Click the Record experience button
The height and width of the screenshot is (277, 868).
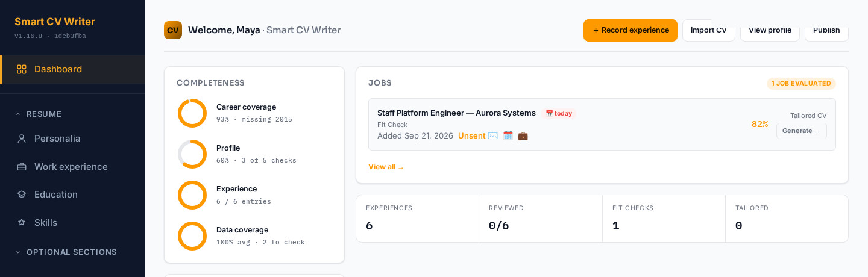point(631,30)
